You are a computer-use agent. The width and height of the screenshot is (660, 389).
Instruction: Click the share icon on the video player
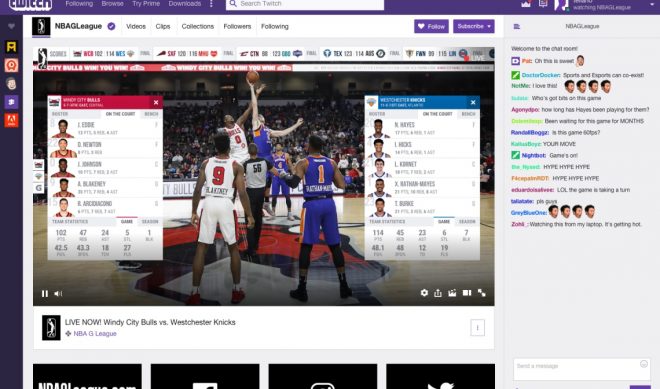point(438,293)
